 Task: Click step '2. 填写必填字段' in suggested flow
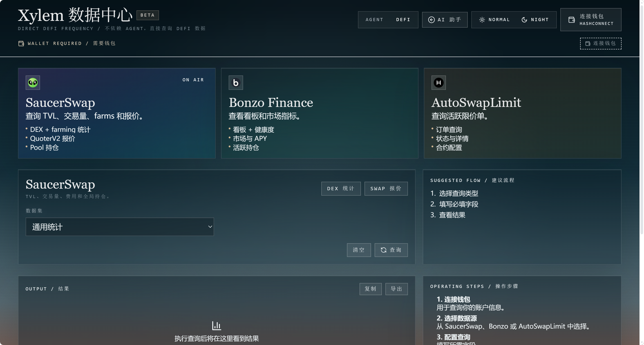[x=454, y=204]
